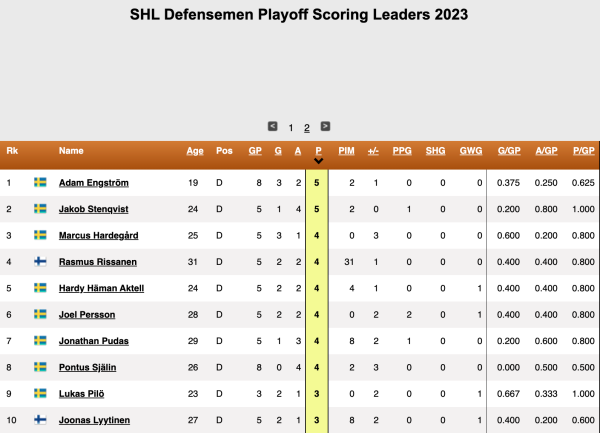Viewport: 600px width, 433px height.
Task: Click the flag next to Jonathan Pudas
Action: [x=40, y=341]
